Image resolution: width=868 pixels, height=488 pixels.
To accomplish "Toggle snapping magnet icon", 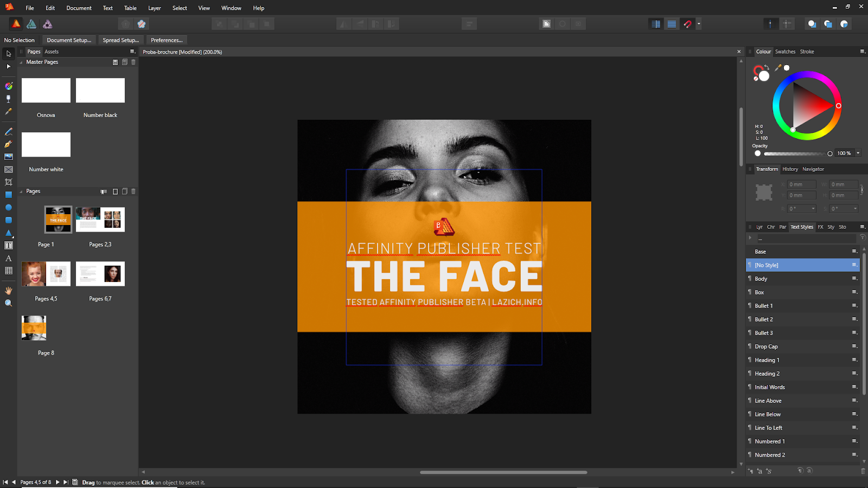I will point(687,24).
